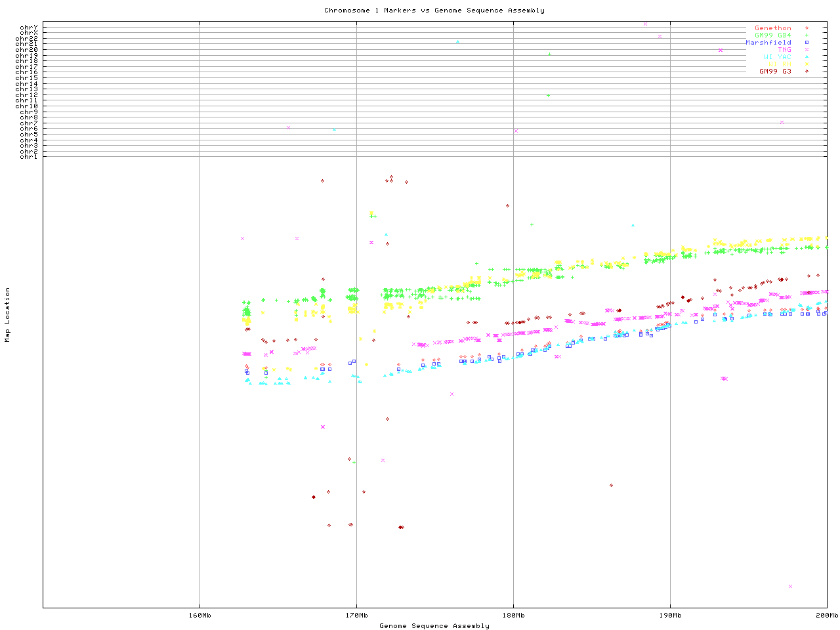Click the 160Mb x-axis tick label
840x630 pixels.
click(x=199, y=616)
